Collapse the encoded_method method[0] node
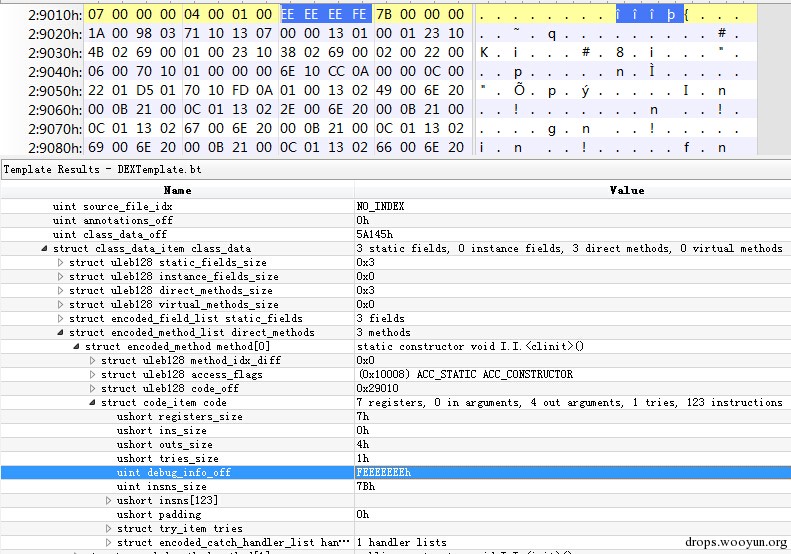Image resolution: width=791 pixels, height=554 pixels. [x=77, y=347]
